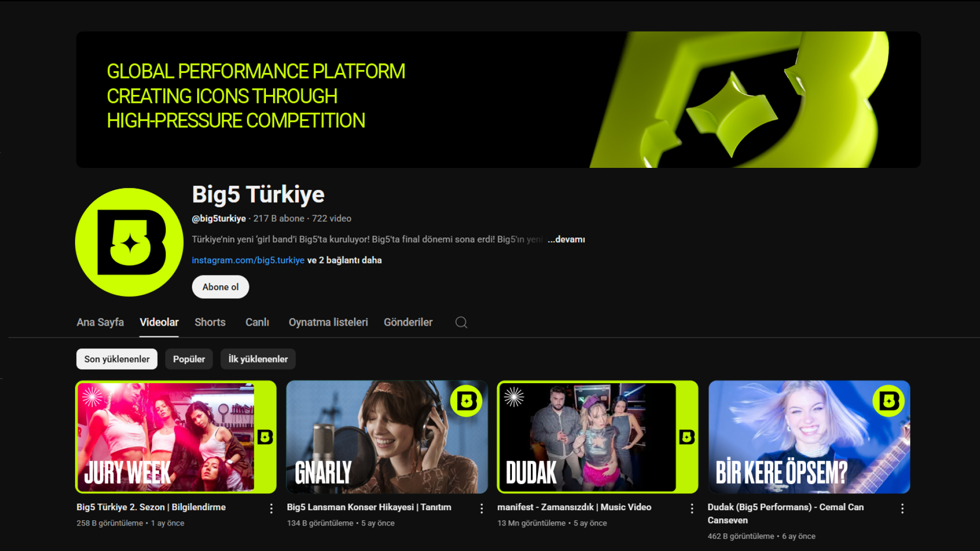Select the Son yüklenenler sort chip
Viewport: 980px width, 551px height.
click(117, 359)
